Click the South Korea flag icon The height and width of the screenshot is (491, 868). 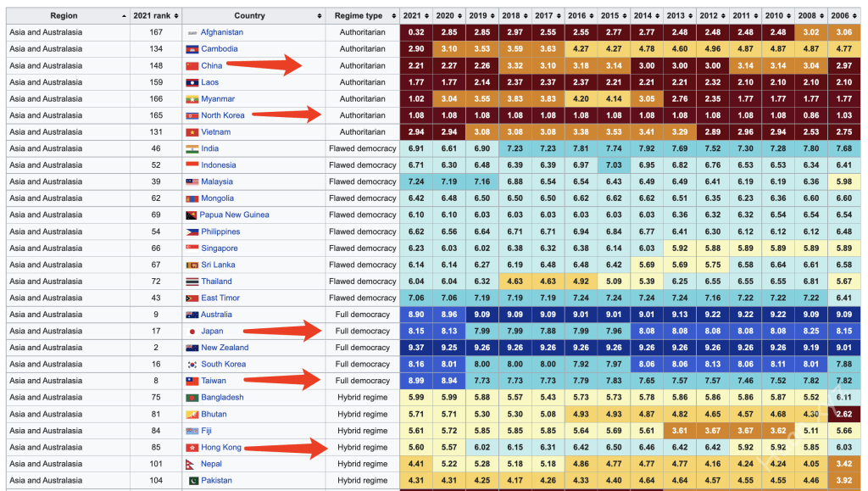point(192,365)
